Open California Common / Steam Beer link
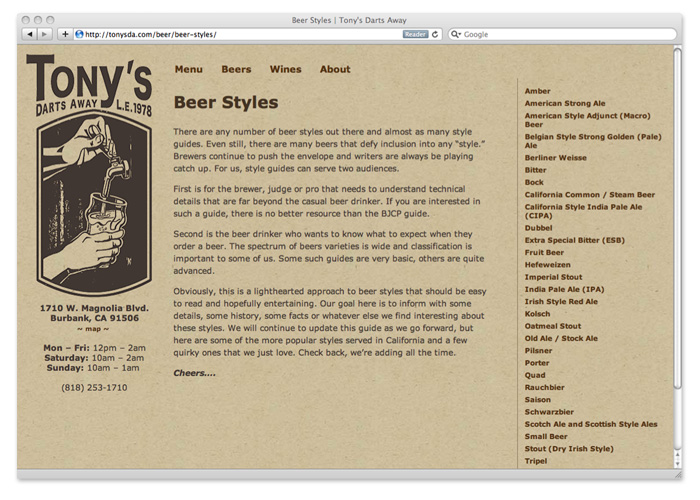 [x=590, y=195]
